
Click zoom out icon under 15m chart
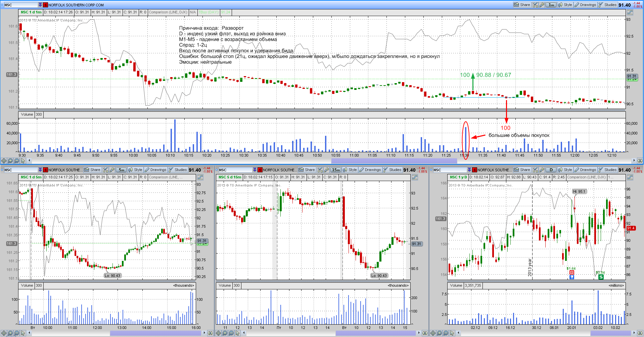pyautogui.click(x=231, y=333)
